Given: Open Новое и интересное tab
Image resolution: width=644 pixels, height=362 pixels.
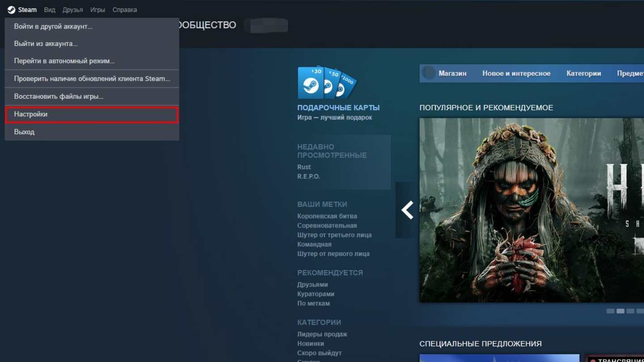Looking at the screenshot, I should tap(517, 73).
